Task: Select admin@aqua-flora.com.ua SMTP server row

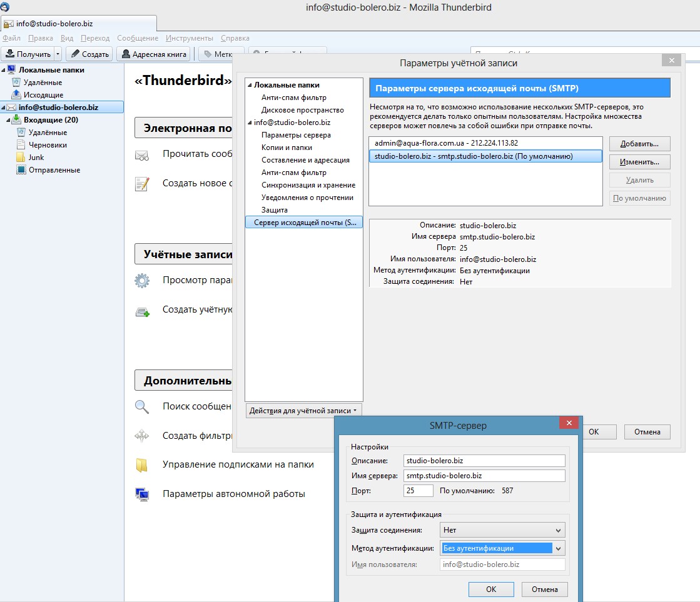Action: (x=485, y=143)
